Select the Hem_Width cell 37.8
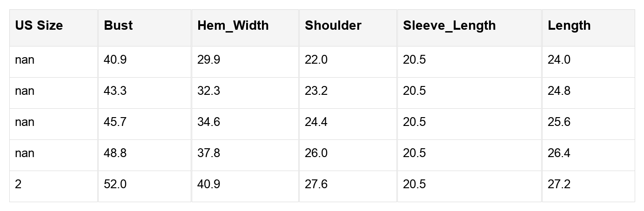644x211 pixels. [x=208, y=153]
